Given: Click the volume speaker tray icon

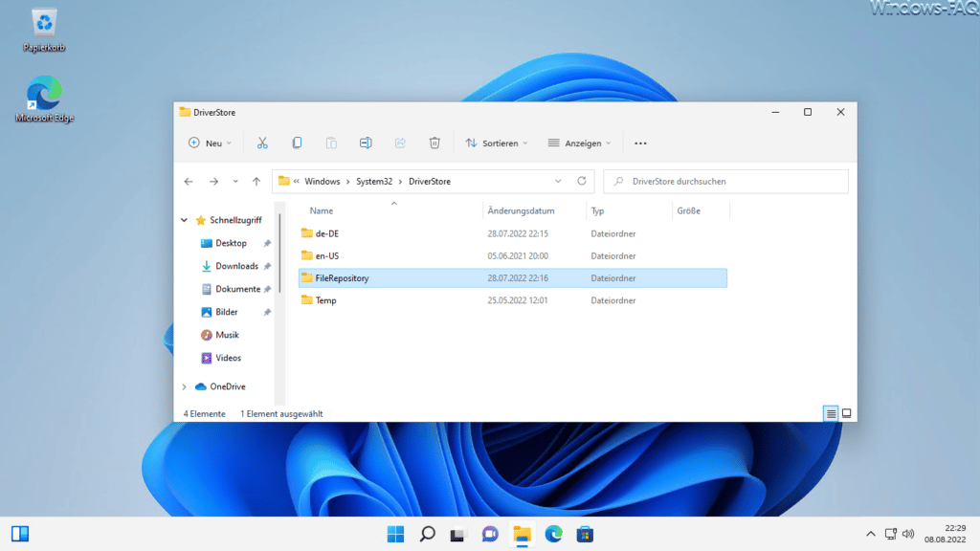Looking at the screenshot, I should coord(908,534).
